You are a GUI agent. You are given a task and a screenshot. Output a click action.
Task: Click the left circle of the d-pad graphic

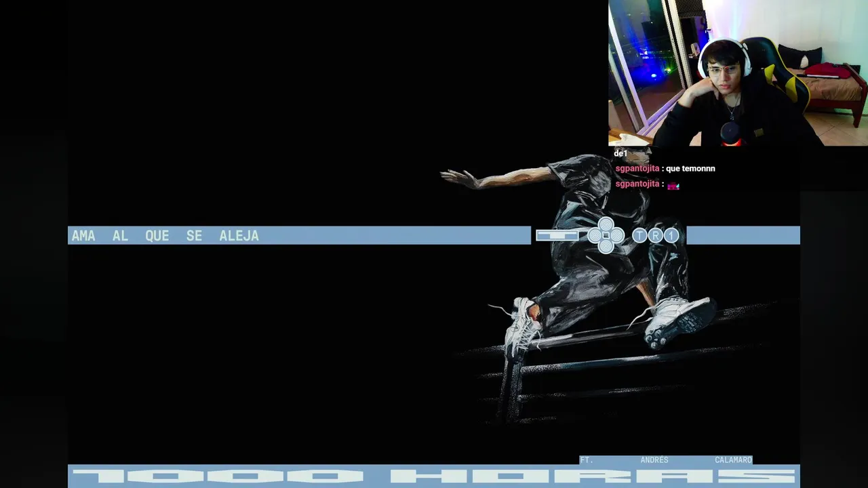[x=595, y=235]
